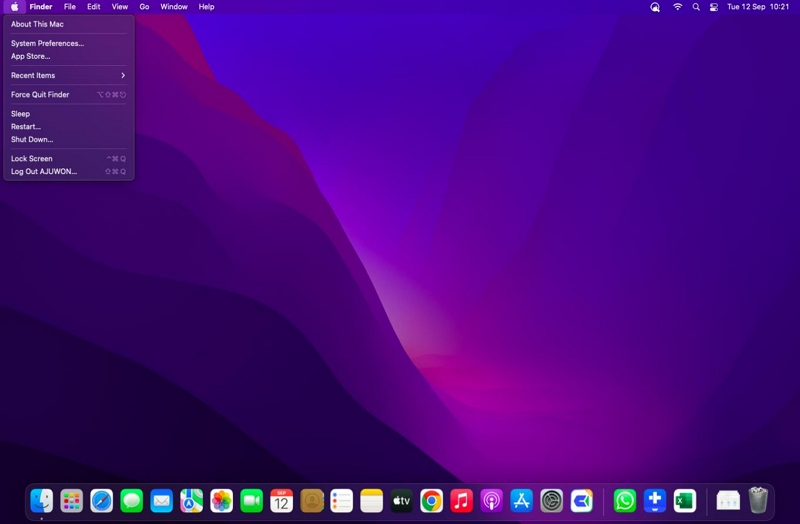Launch Apple TV from the Dock
Screen dimensions: 800x524
(402, 501)
